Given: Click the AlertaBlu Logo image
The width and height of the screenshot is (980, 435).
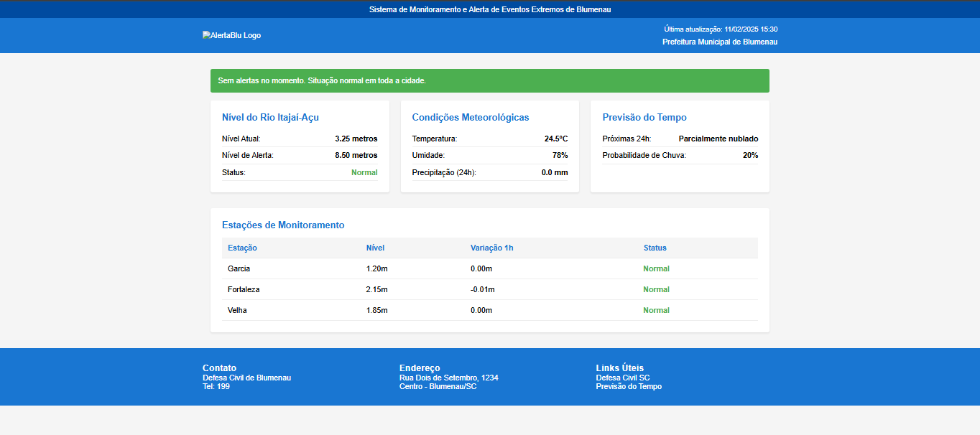Looking at the screenshot, I should click(231, 35).
